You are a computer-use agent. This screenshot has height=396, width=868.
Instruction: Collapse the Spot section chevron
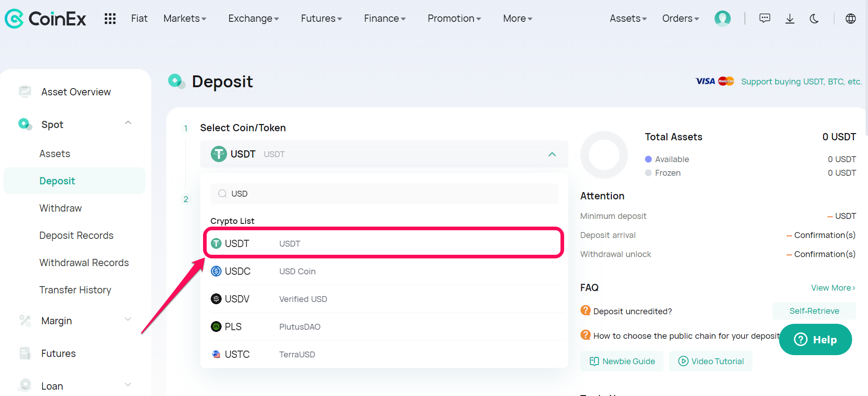coord(128,123)
